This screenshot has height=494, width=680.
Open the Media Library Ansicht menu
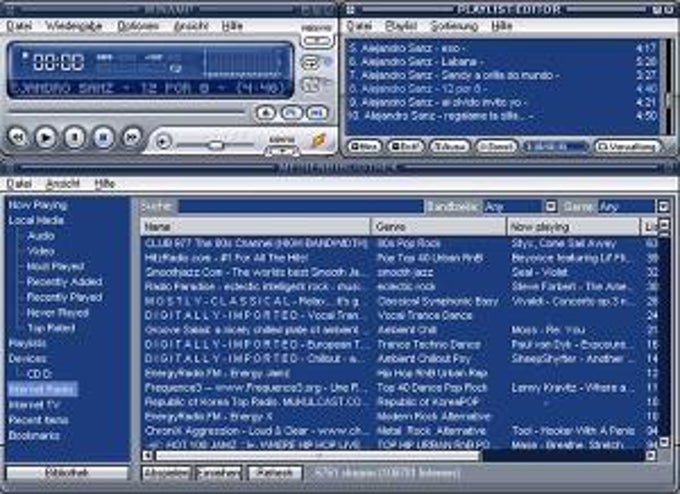[x=63, y=184]
